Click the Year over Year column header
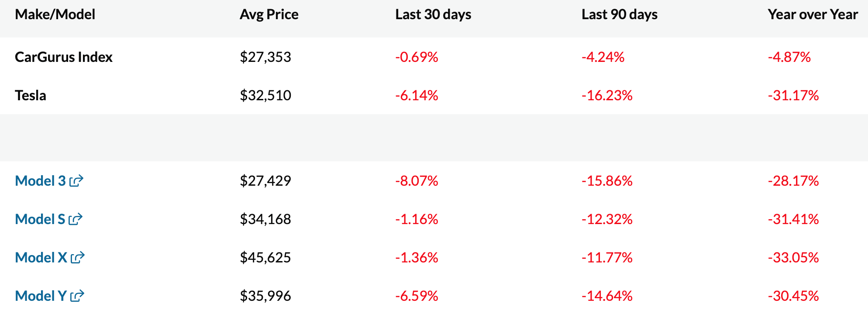The width and height of the screenshot is (868, 313). point(813,14)
